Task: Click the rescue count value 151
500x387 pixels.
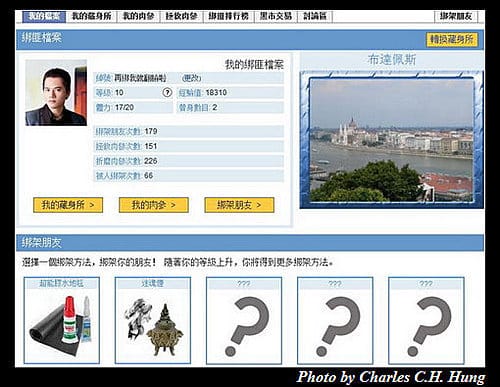Action: (151, 146)
